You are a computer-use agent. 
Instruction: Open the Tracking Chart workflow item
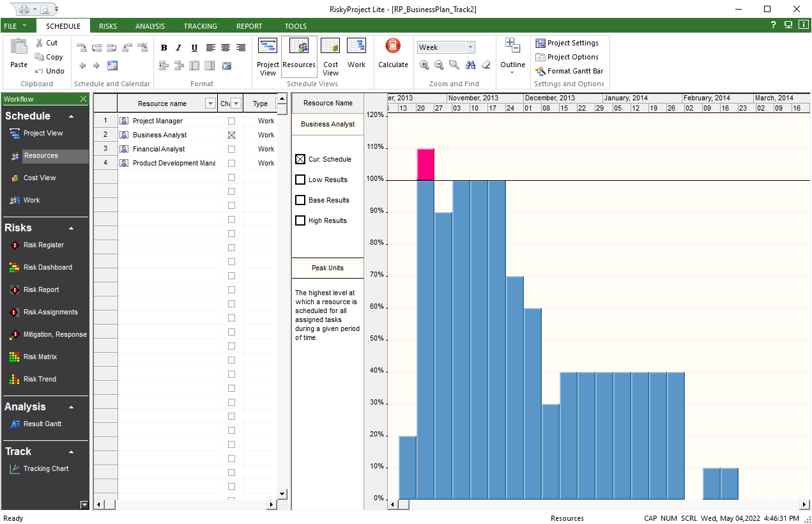(45, 469)
